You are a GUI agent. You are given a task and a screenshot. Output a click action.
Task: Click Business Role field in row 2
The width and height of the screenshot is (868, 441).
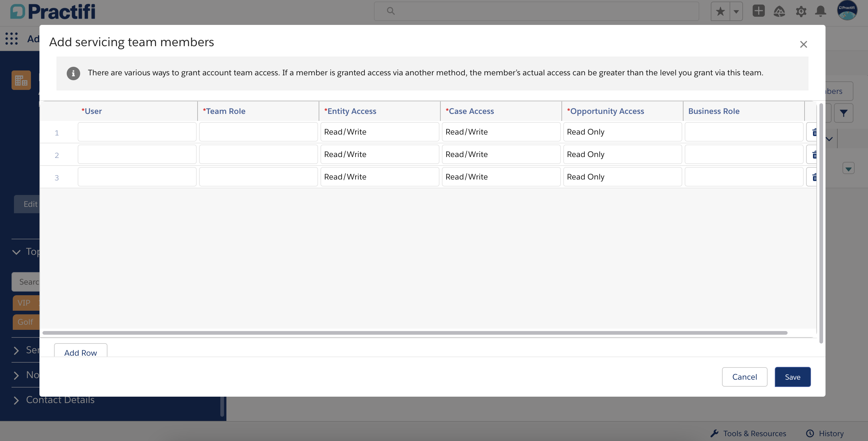[x=744, y=154]
